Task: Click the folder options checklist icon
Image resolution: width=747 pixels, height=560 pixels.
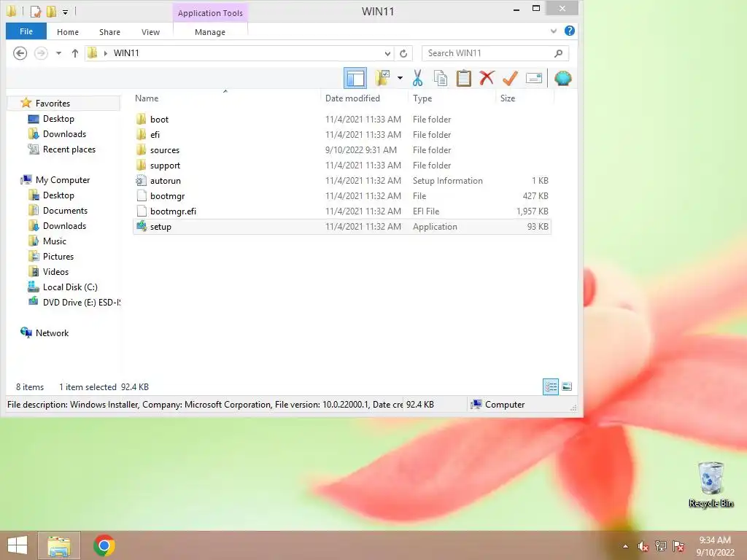Action: 382,78
